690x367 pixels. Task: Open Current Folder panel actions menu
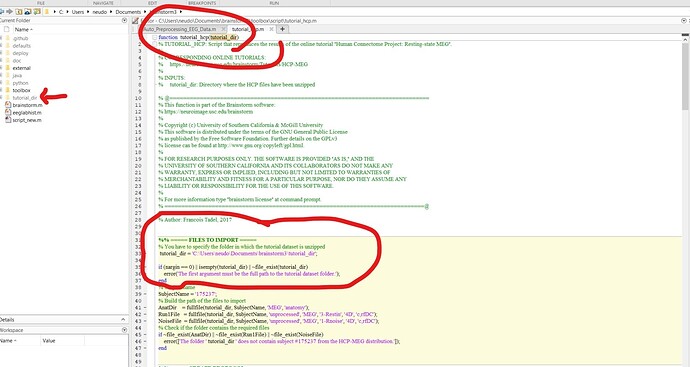point(124,20)
